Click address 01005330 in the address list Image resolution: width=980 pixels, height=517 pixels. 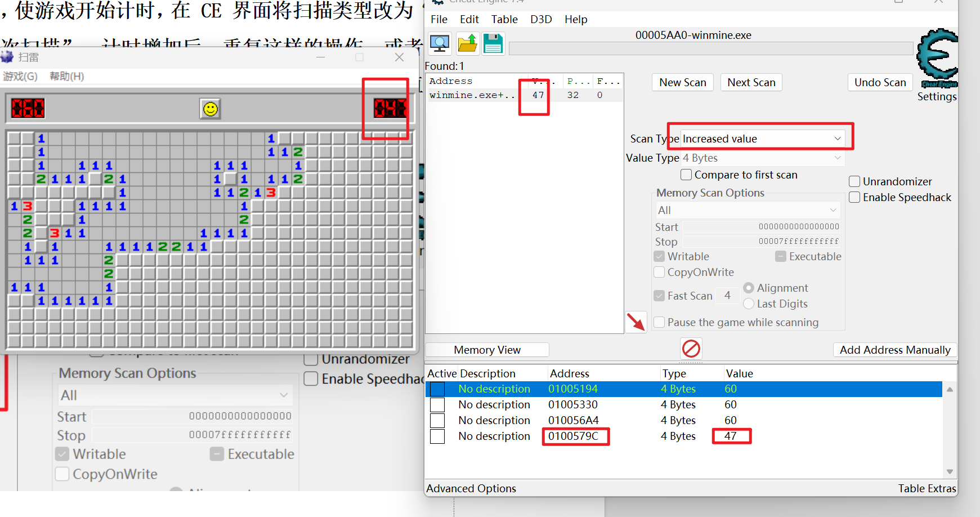point(573,404)
